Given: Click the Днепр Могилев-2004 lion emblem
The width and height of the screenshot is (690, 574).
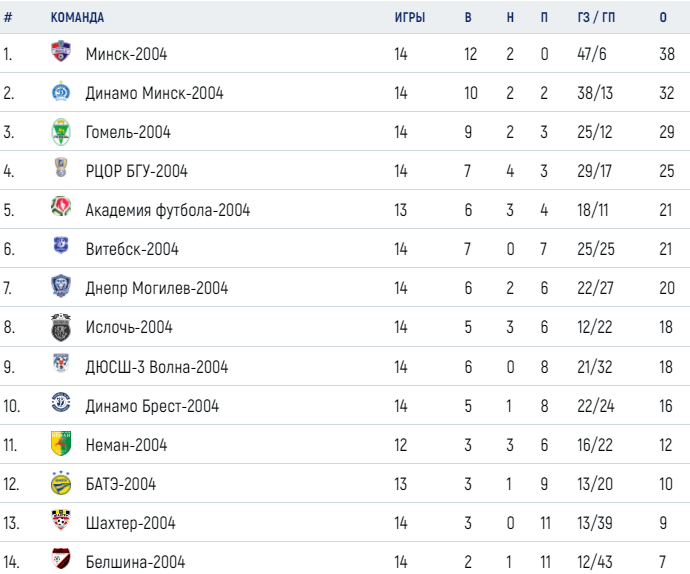Looking at the screenshot, I should click(x=61, y=286).
